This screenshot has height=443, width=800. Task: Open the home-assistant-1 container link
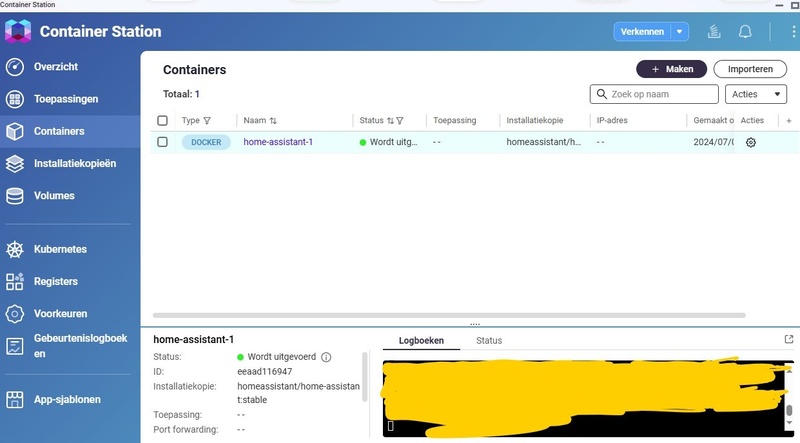278,142
